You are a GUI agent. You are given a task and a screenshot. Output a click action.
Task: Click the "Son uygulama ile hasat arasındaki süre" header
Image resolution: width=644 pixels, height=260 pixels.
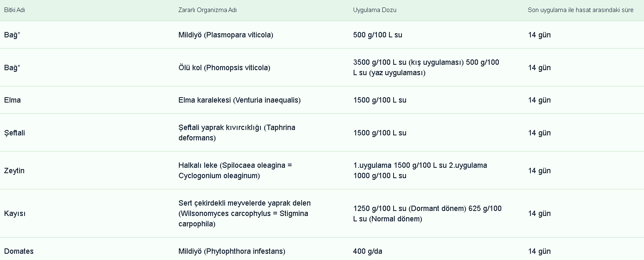pos(580,10)
